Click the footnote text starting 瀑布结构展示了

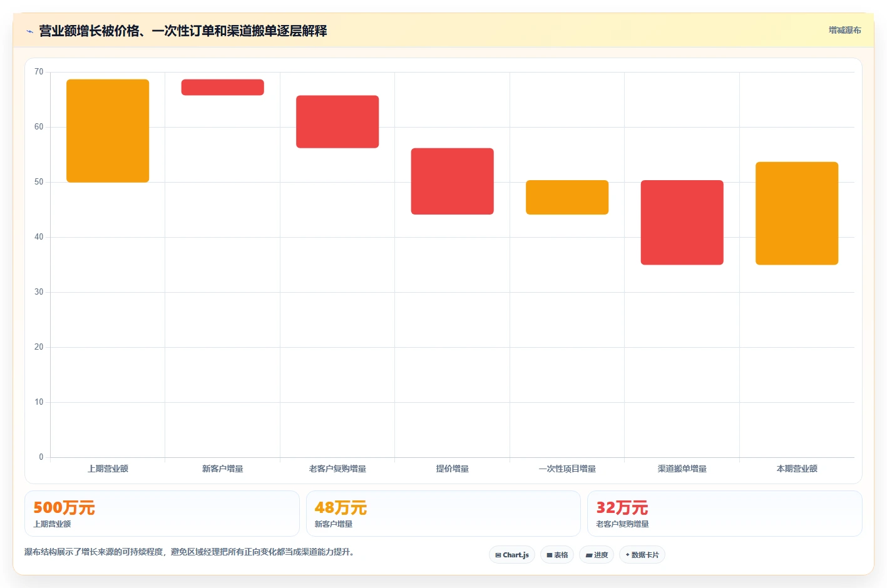(x=190, y=552)
